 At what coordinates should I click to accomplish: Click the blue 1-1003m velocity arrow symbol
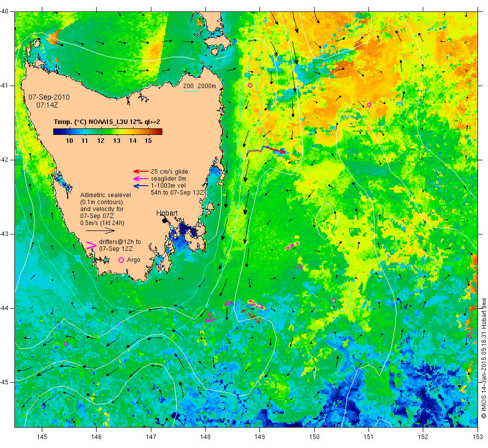[x=140, y=186]
